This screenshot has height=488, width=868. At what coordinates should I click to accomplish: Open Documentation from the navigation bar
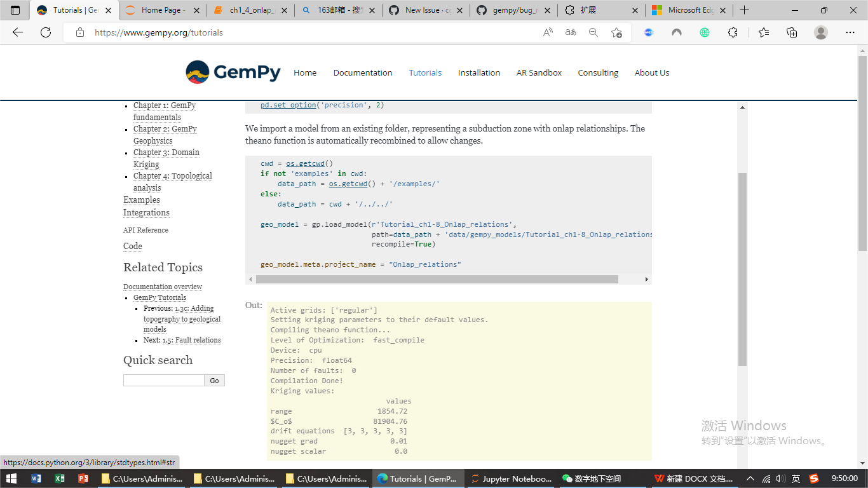(x=362, y=72)
